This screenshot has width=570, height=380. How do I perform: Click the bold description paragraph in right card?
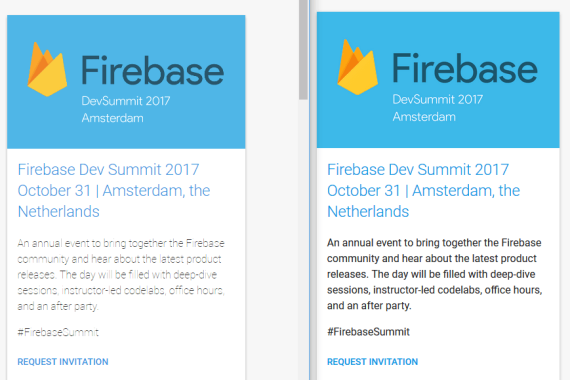pyautogui.click(x=434, y=274)
